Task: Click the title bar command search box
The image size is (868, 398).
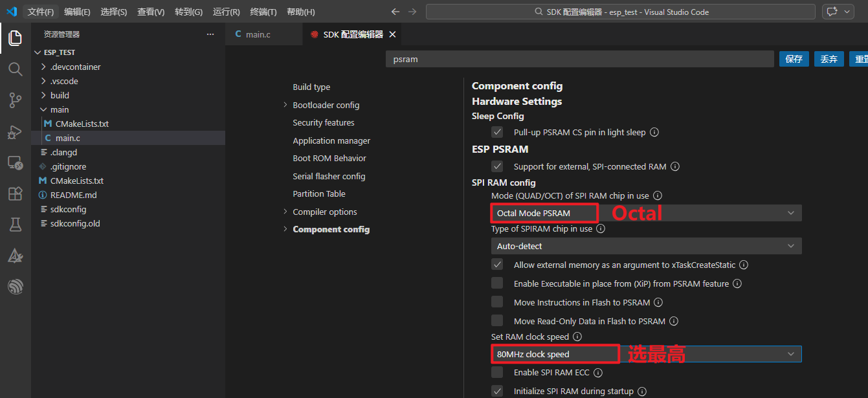Action: (620, 12)
